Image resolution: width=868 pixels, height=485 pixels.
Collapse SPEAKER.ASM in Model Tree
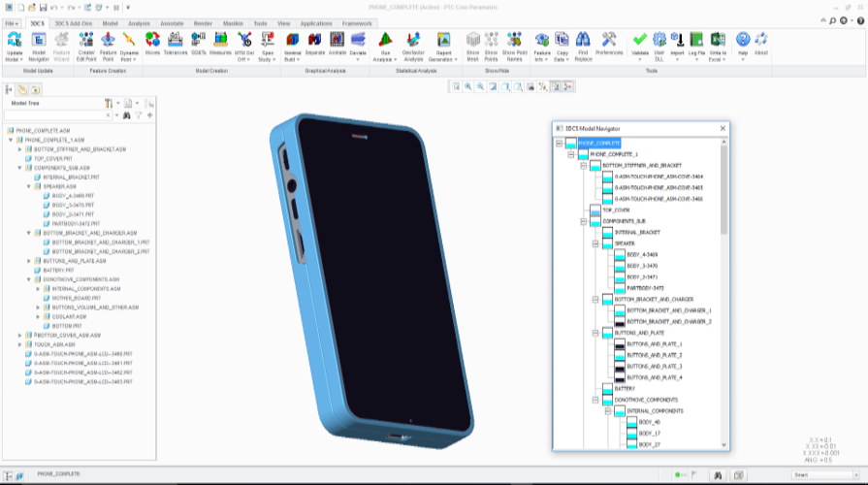coord(29,186)
